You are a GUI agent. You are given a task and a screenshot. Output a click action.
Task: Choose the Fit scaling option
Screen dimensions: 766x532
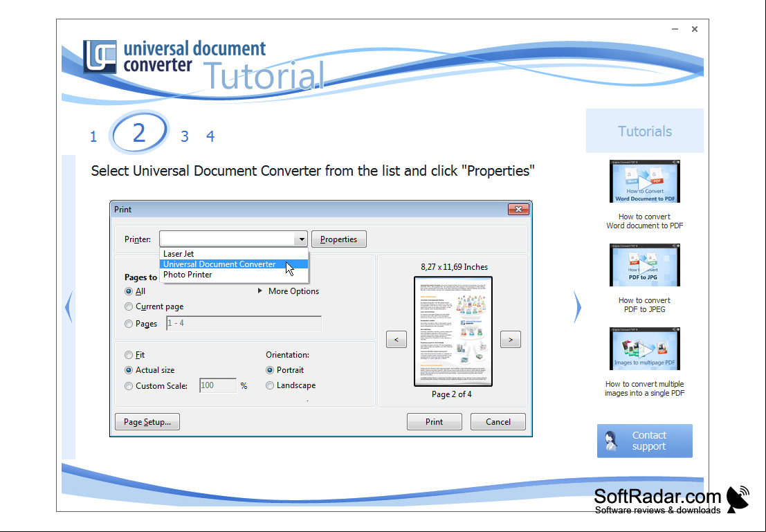pos(129,355)
